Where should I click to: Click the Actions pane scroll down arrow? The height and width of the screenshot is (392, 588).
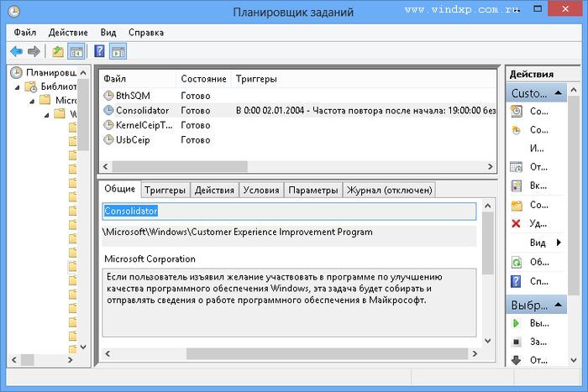(574, 360)
